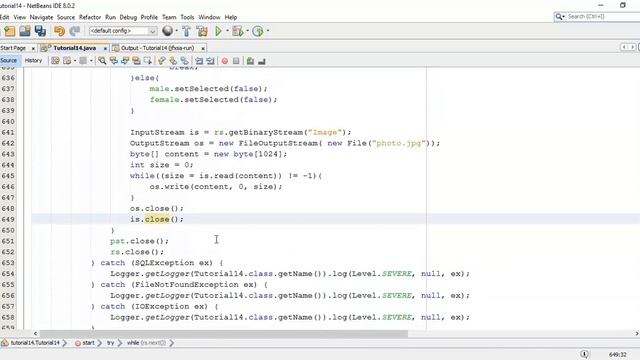This screenshot has height=360, width=640.
Task: Click the Shift Line Left icon
Action: [x=199, y=61]
